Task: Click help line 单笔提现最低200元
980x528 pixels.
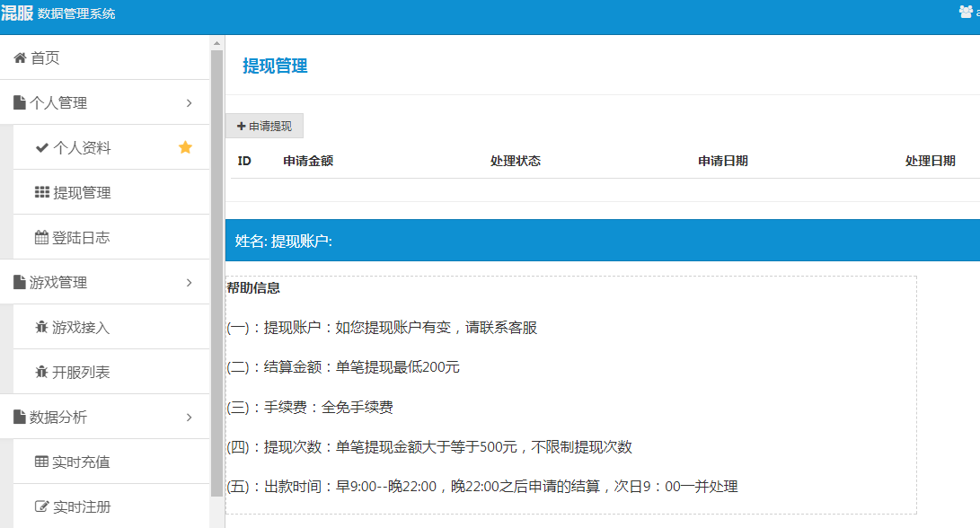Action: [343, 367]
